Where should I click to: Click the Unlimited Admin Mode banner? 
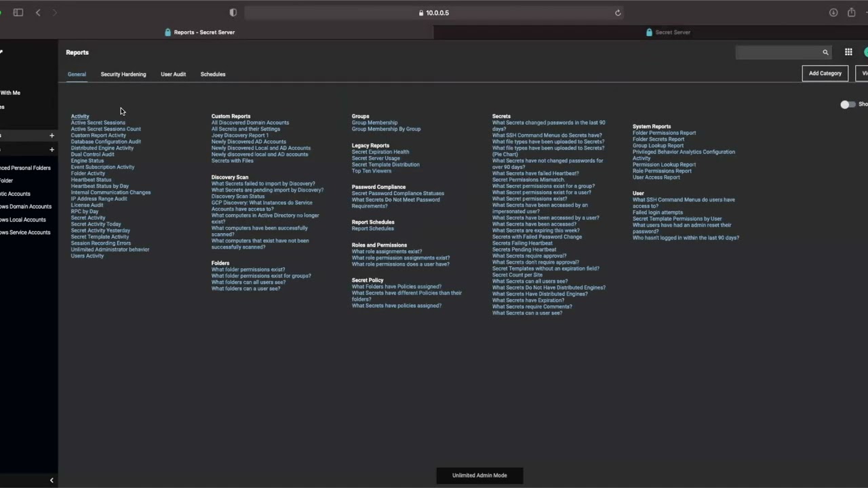[479, 475]
